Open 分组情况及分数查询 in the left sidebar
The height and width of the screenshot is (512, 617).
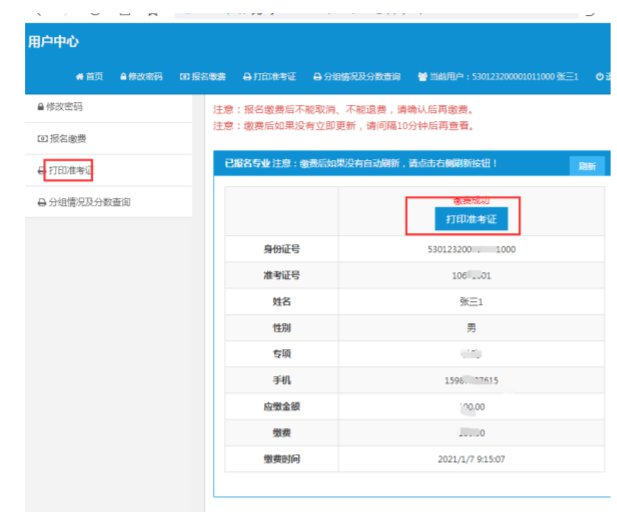[90, 203]
